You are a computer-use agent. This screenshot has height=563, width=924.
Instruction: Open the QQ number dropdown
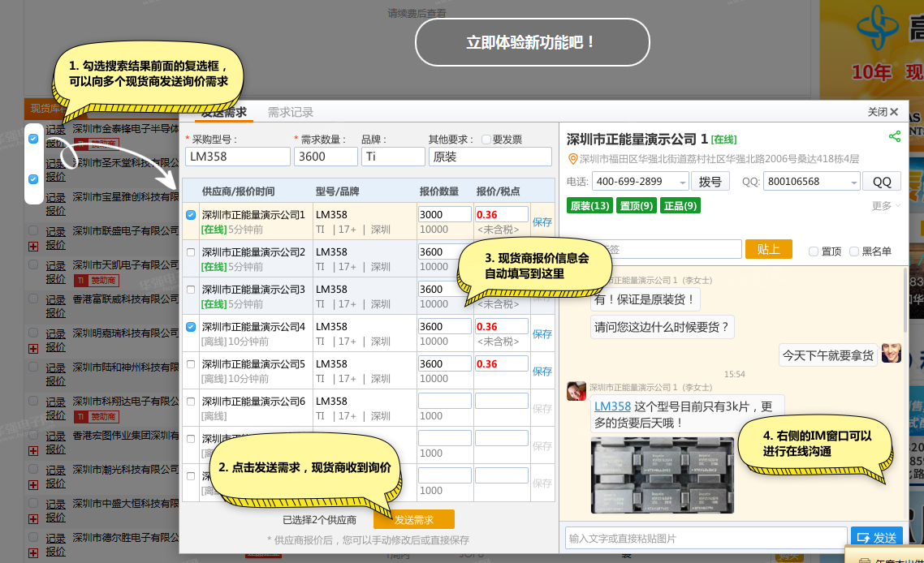pyautogui.click(x=854, y=183)
